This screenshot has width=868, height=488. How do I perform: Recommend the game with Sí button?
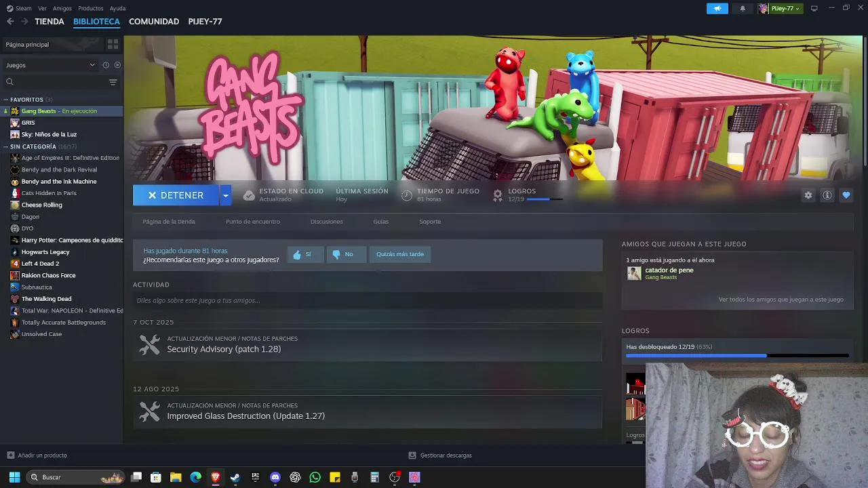pyautogui.click(x=305, y=254)
